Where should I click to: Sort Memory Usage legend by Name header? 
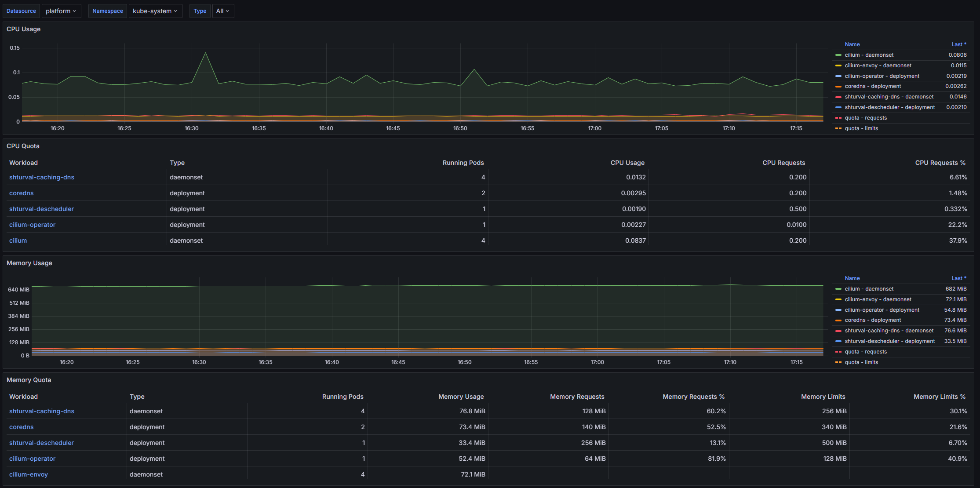coord(852,278)
